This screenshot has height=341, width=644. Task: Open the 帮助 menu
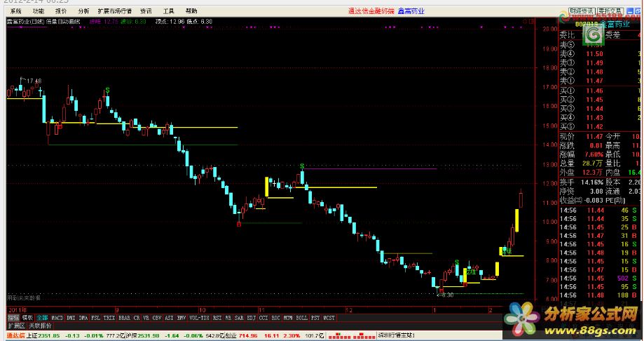tap(191, 11)
